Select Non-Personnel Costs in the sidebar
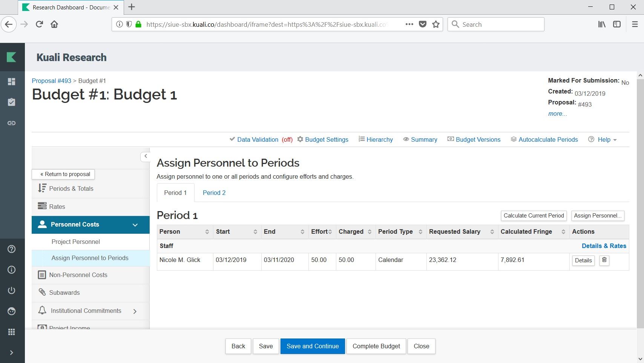644x363 pixels. point(78,275)
